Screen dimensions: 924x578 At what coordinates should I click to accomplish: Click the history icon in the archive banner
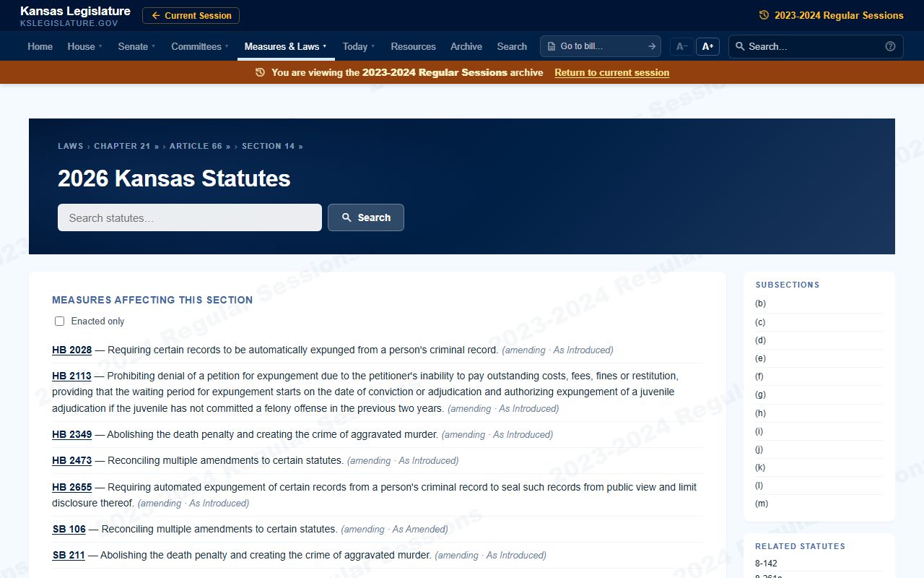click(261, 72)
